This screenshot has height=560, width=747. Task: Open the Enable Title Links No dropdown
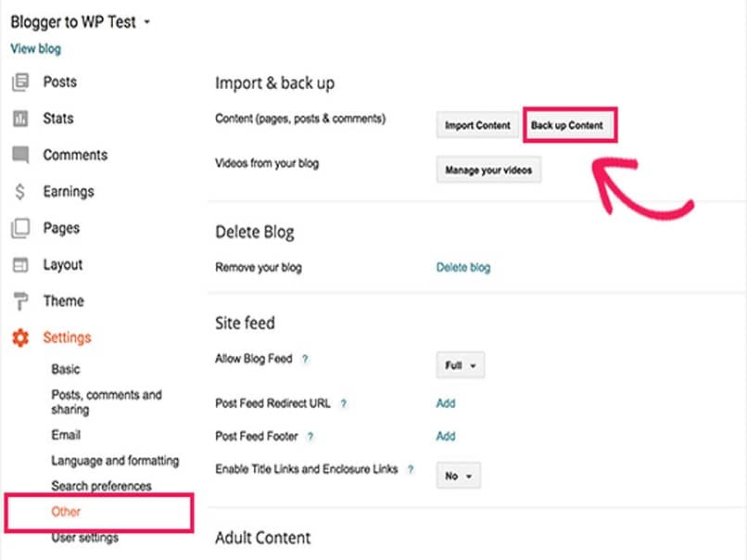(459, 476)
